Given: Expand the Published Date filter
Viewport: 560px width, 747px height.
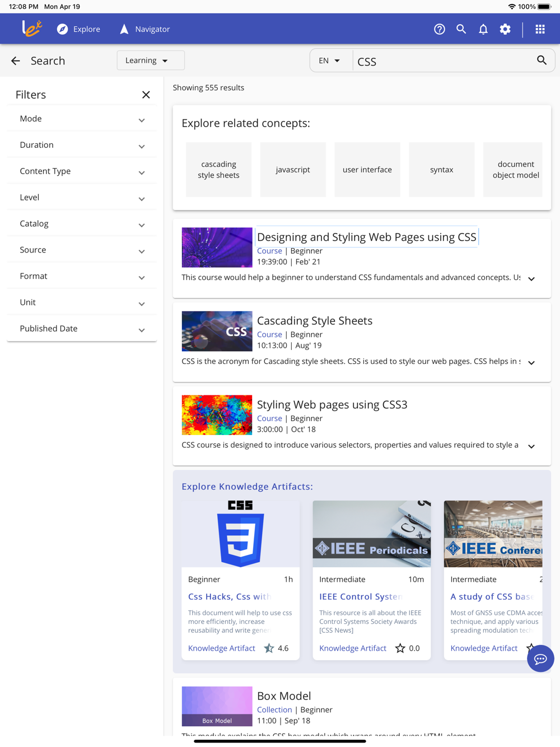Looking at the screenshot, I should tap(82, 329).
